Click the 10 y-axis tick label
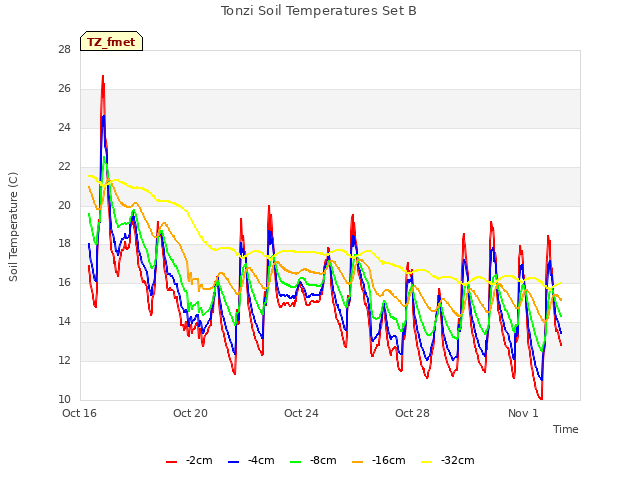This screenshot has width=640, height=480. pos(64,399)
